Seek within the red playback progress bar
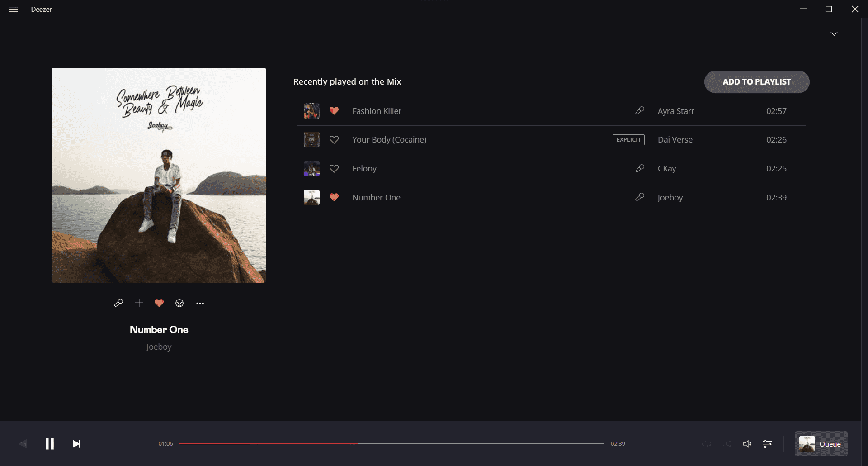Screen dimensions: 868x466 (392, 443)
